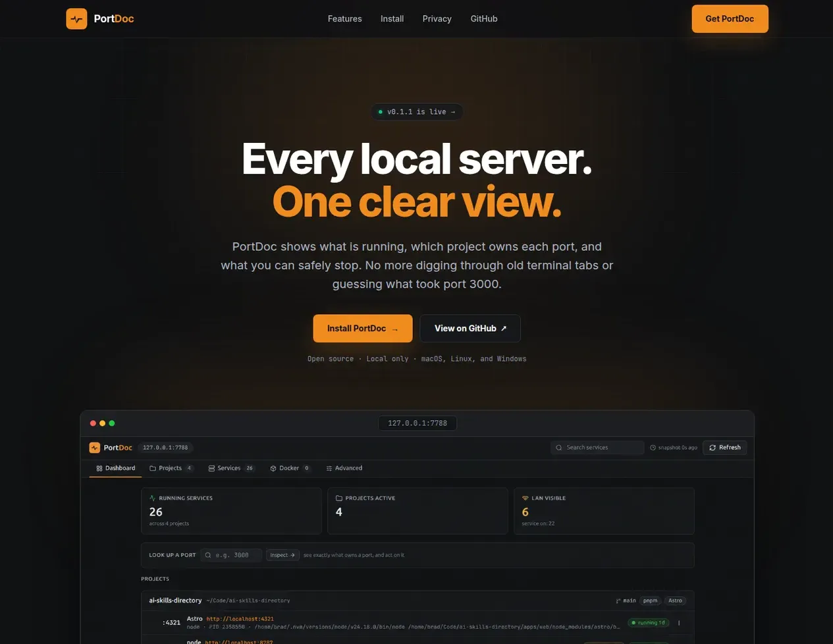Go to the Install nav item

(x=392, y=18)
